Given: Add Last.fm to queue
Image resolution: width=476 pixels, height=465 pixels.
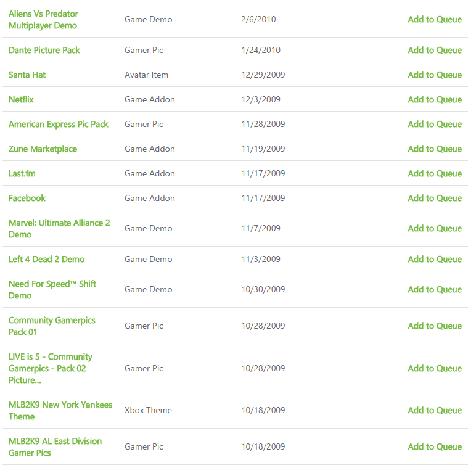Looking at the screenshot, I should 435,173.
